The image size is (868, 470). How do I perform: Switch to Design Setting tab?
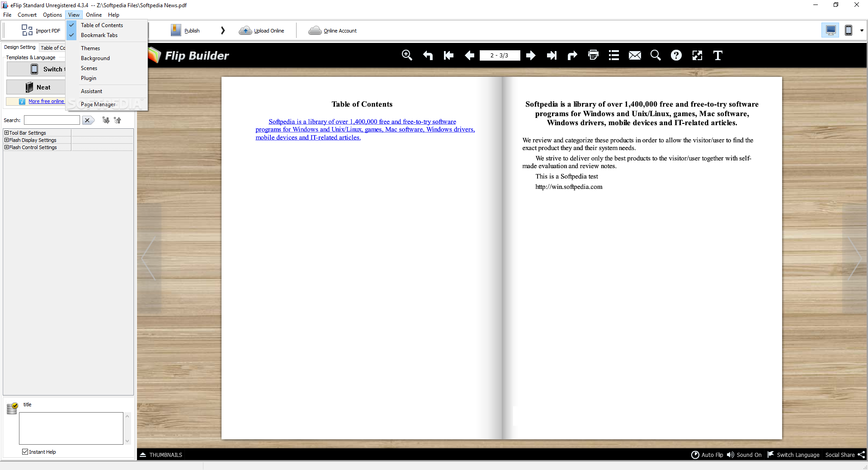pyautogui.click(x=20, y=47)
